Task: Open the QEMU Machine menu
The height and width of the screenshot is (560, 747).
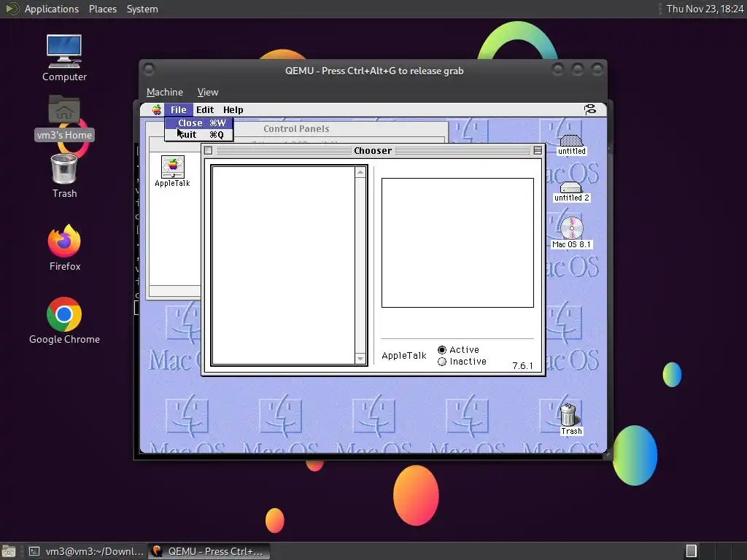Action: 164,92
